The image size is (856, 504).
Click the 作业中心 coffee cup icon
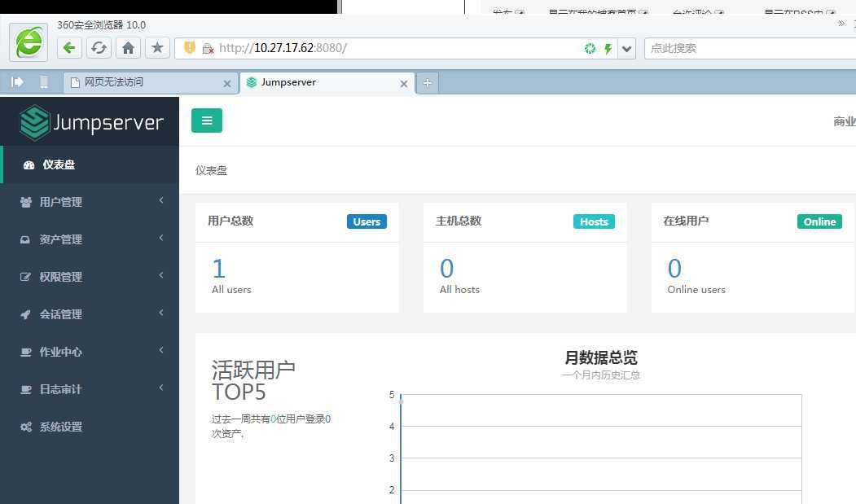coord(26,352)
